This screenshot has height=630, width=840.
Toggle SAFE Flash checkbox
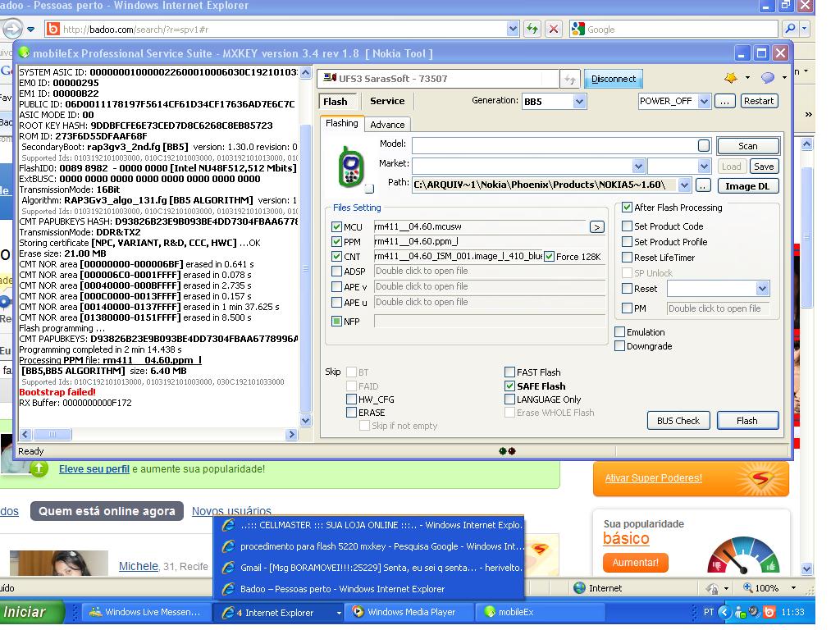pyautogui.click(x=509, y=386)
